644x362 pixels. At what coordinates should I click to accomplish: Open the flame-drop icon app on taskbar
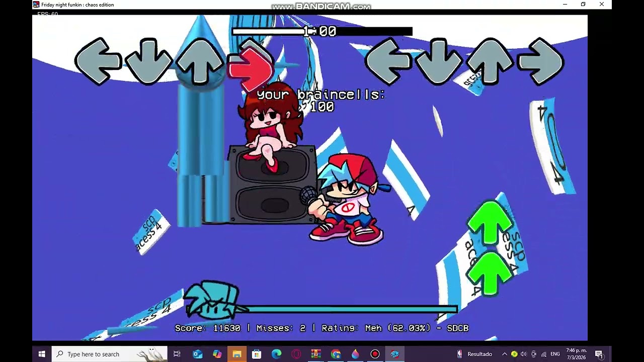(x=355, y=354)
